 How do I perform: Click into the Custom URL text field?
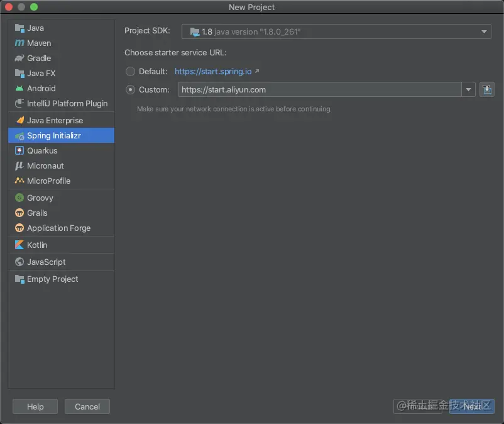tap(320, 90)
